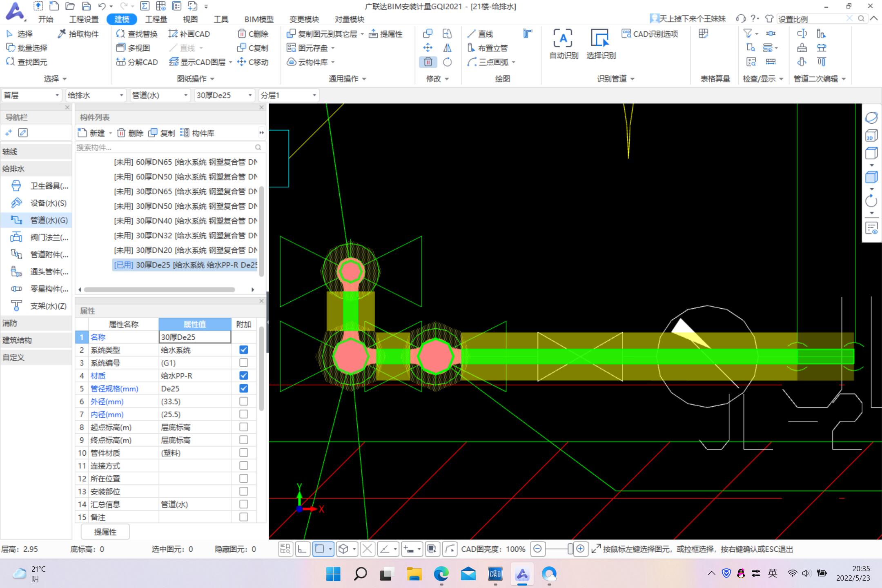Check 连接方式 附加 checkbox
This screenshot has width=882, height=588.
click(x=244, y=465)
